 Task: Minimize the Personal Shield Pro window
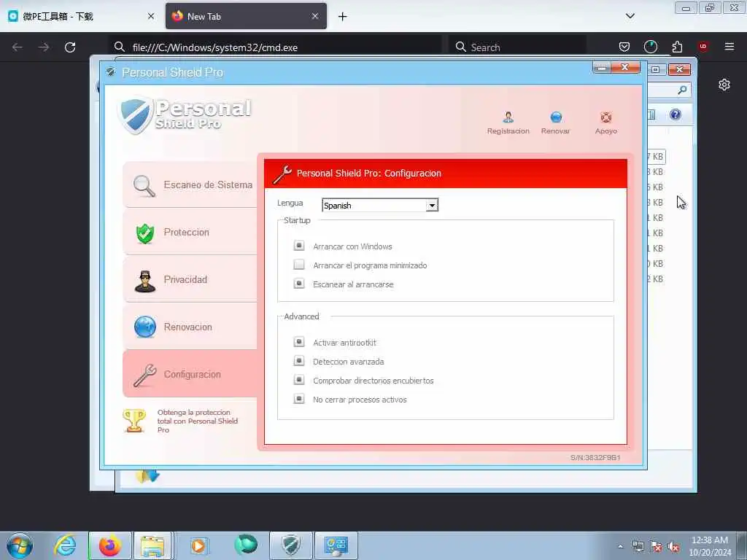[602, 68]
